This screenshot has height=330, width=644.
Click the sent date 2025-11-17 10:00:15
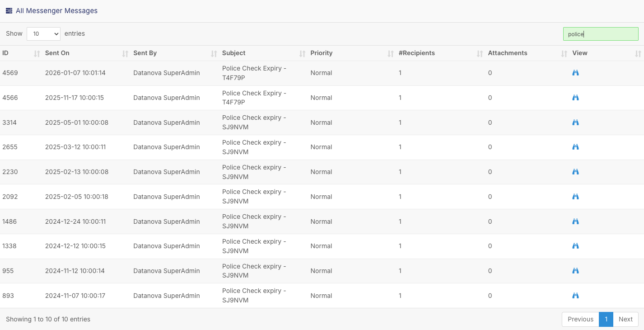click(75, 98)
